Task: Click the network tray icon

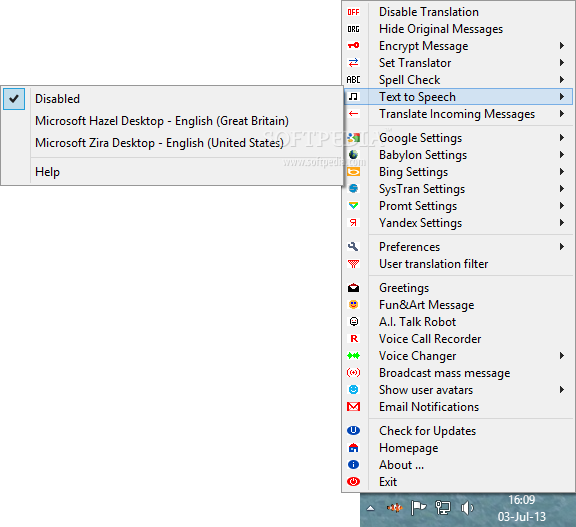Action: (443, 508)
